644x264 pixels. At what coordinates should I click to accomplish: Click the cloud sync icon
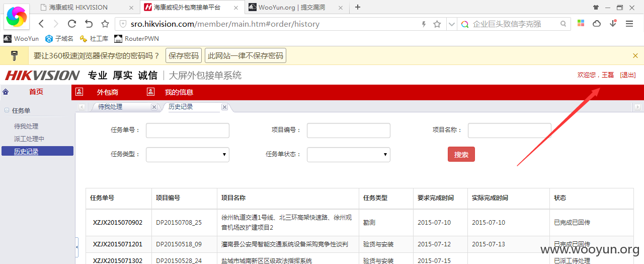[597, 24]
